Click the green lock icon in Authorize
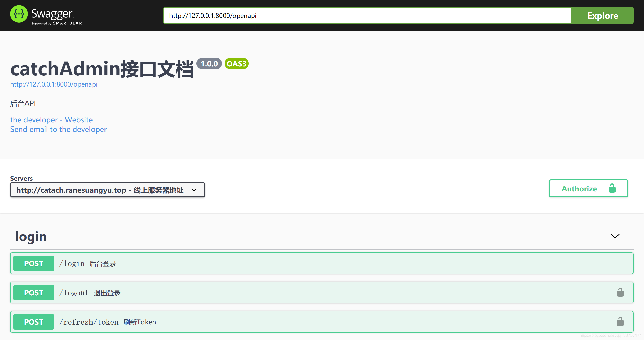644x340 pixels. pyautogui.click(x=612, y=189)
